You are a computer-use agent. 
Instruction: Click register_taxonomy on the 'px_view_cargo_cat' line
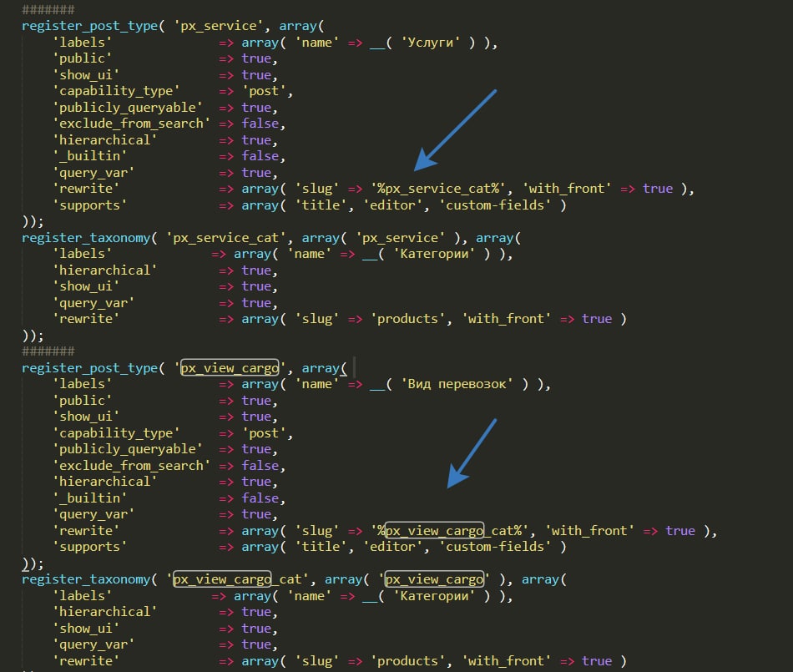coord(87,579)
